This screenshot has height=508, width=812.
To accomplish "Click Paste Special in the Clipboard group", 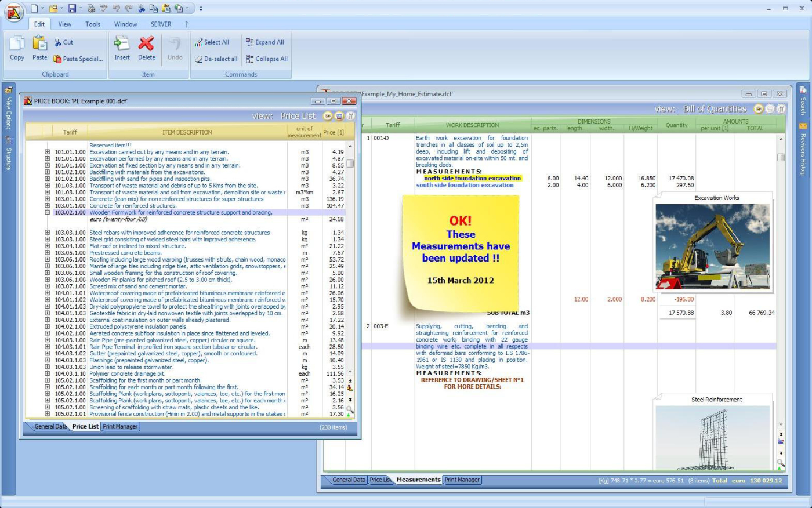I will (78, 59).
